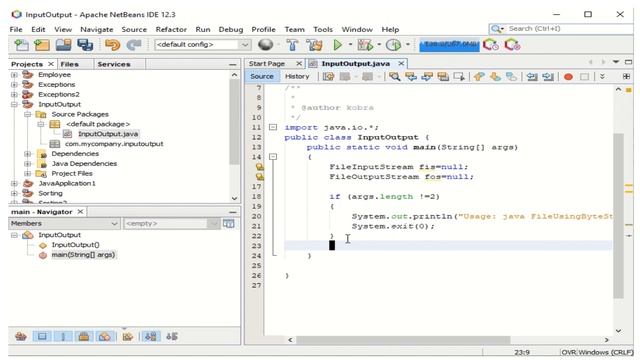Open the Navigate menu

(x=97, y=29)
